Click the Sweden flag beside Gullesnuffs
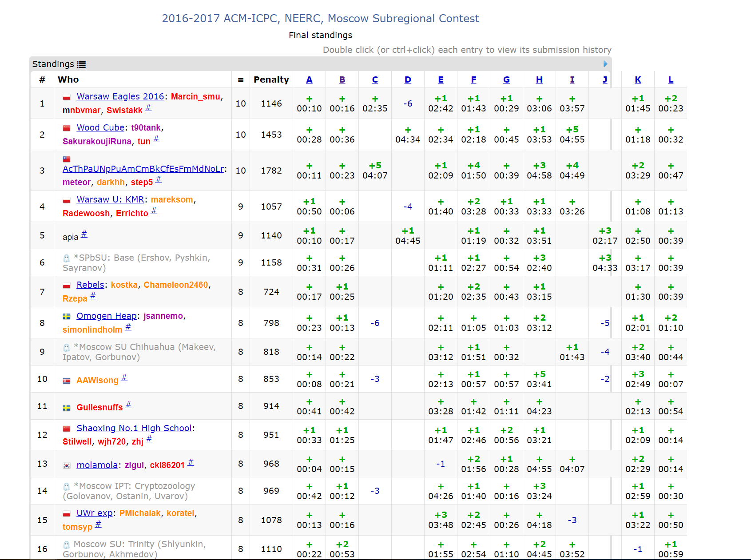This screenshot has width=751, height=560. 67,408
